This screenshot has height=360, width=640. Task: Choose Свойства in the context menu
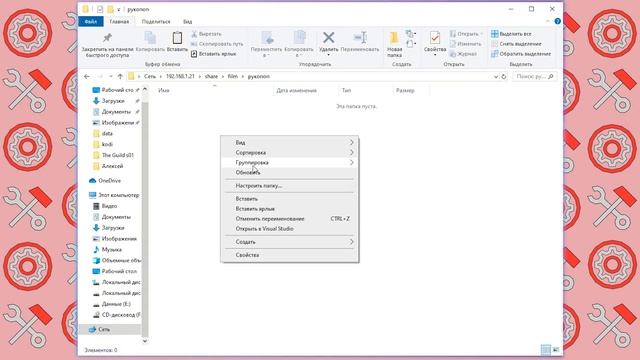click(290, 255)
